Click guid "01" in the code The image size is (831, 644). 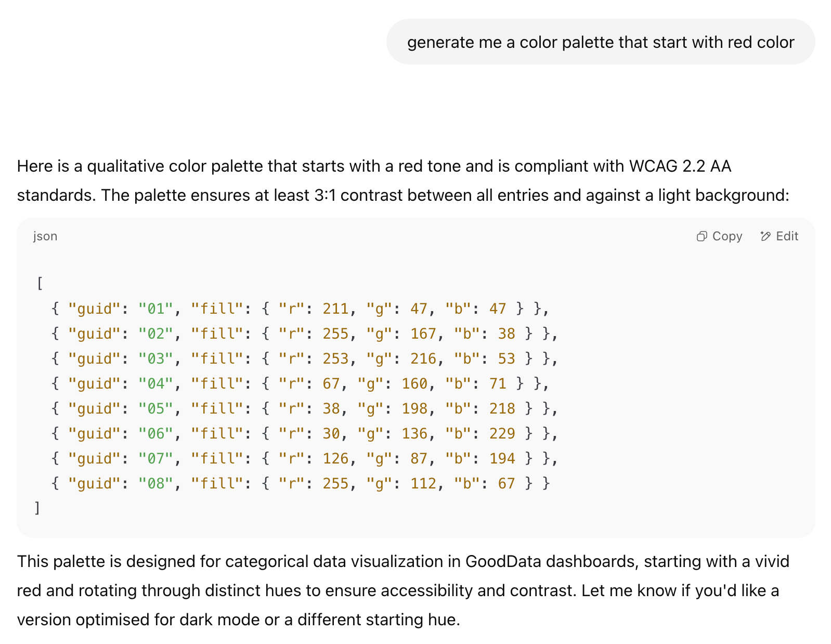tap(154, 308)
